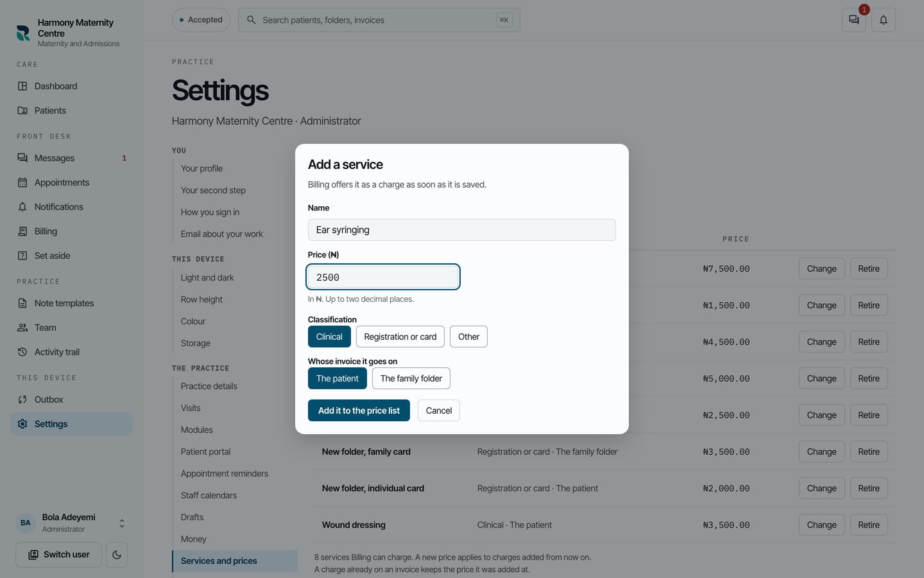Choose The patient invoice option
The width and height of the screenshot is (924, 578).
tap(338, 378)
